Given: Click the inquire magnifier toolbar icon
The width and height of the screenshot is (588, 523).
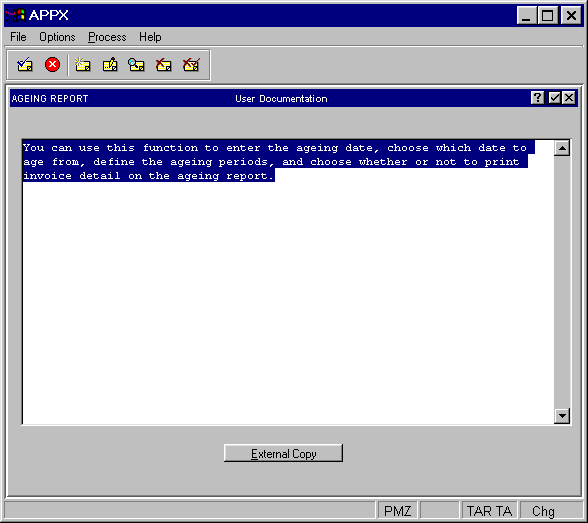Looking at the screenshot, I should coord(136,65).
